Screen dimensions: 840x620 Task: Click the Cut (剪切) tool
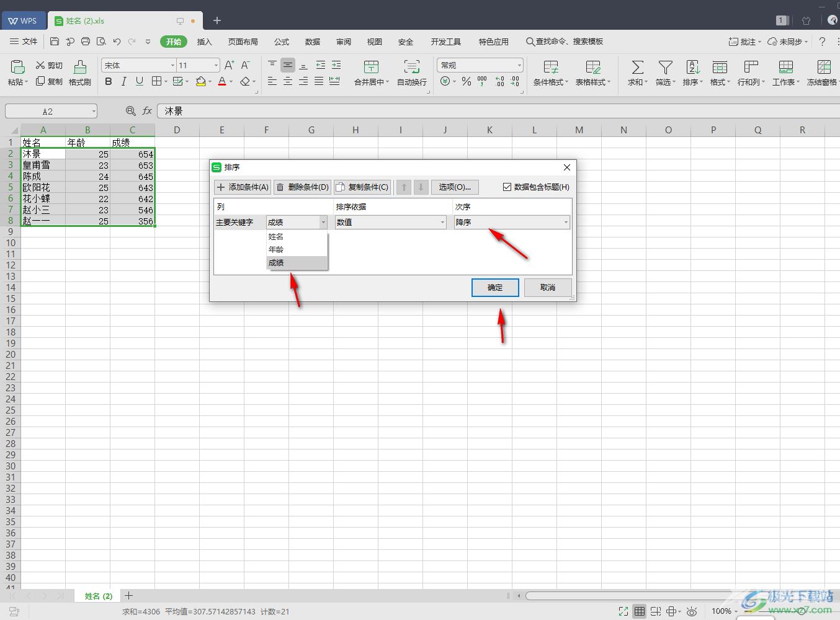[49, 65]
